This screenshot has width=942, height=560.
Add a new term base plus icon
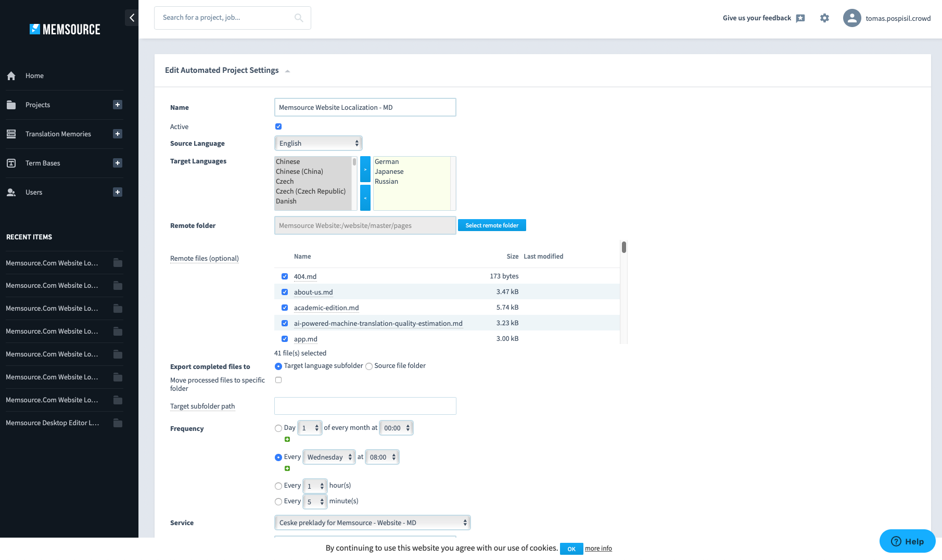tap(118, 163)
